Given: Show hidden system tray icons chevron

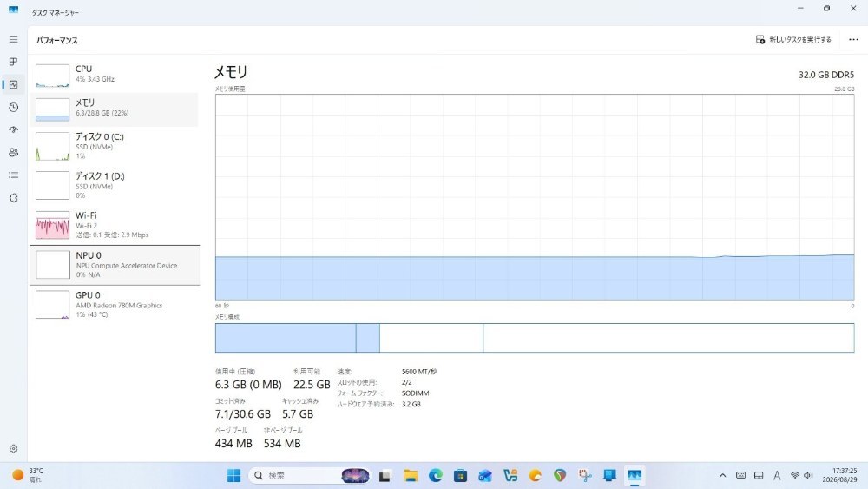Looking at the screenshot, I should 722,475.
